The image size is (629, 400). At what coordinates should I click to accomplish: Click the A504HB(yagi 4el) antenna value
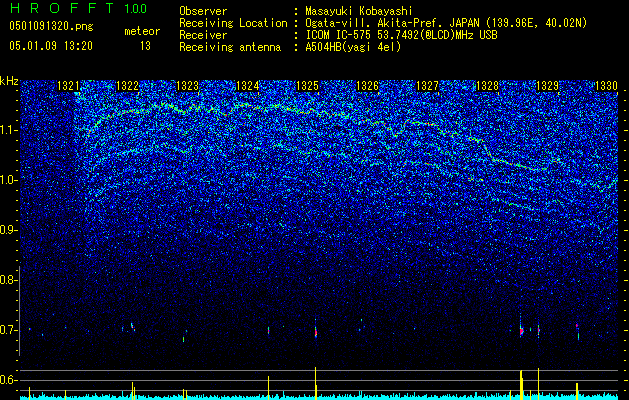tap(353, 47)
